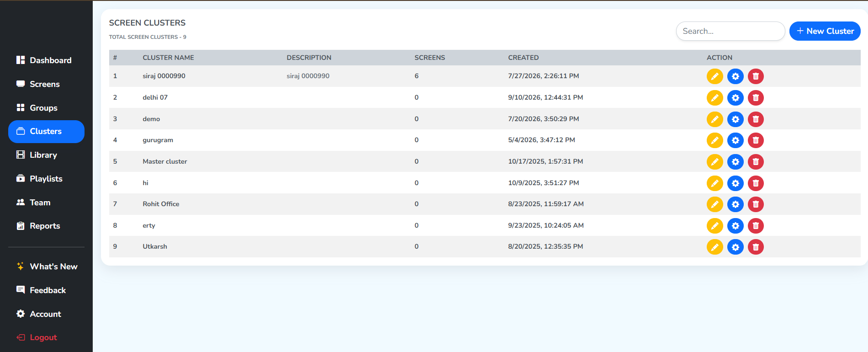Viewport: 868px width, 352px height.
Task: Delete the hi cluster
Action: 756,183
